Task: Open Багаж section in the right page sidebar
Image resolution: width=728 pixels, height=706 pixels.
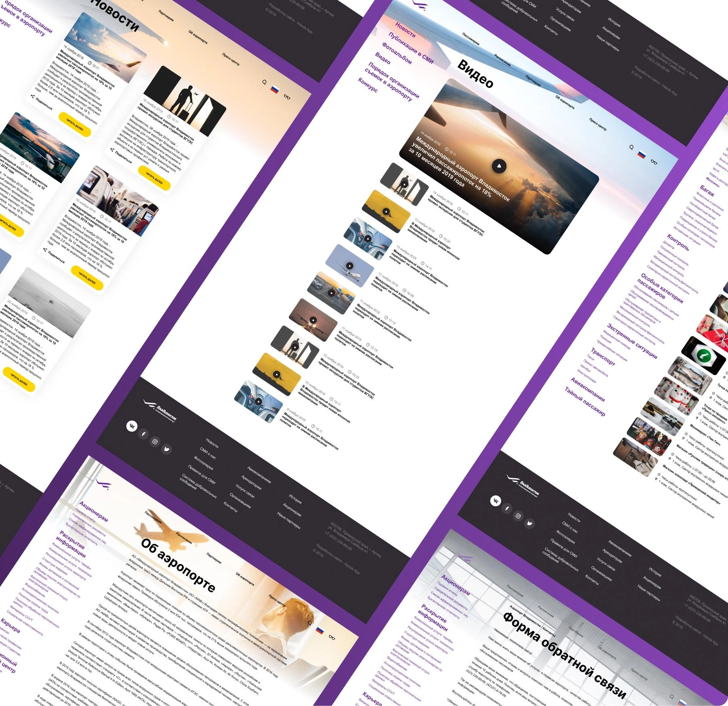Action: (707, 190)
